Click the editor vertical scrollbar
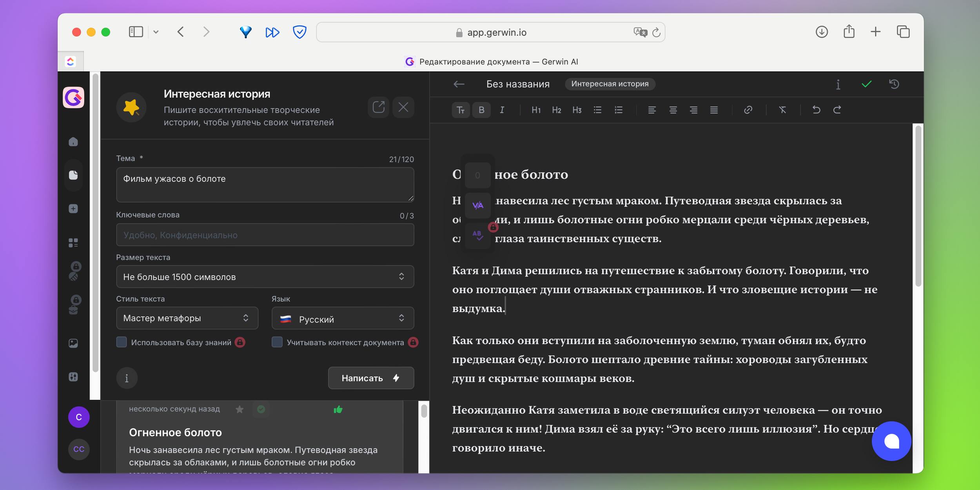980x490 pixels. click(918, 206)
